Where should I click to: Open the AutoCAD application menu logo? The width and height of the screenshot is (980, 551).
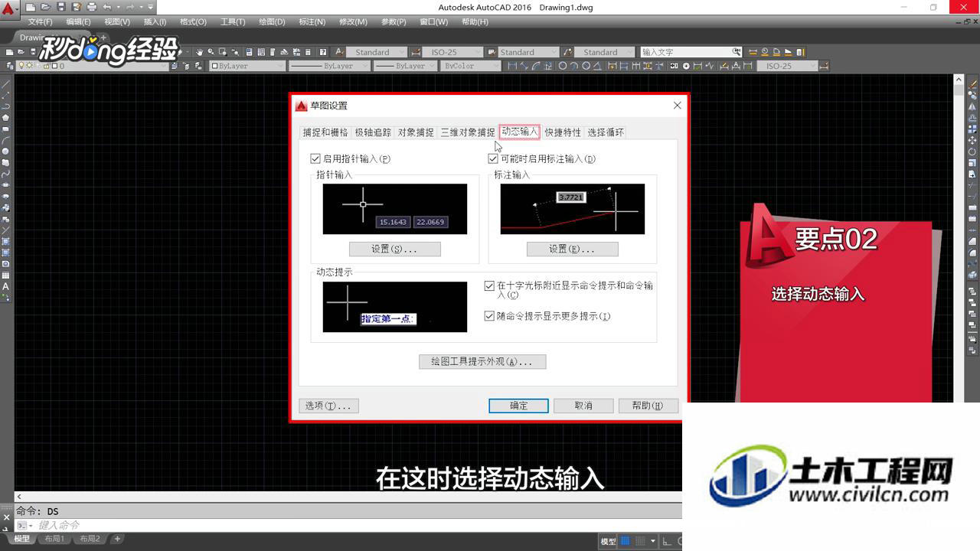(9, 9)
